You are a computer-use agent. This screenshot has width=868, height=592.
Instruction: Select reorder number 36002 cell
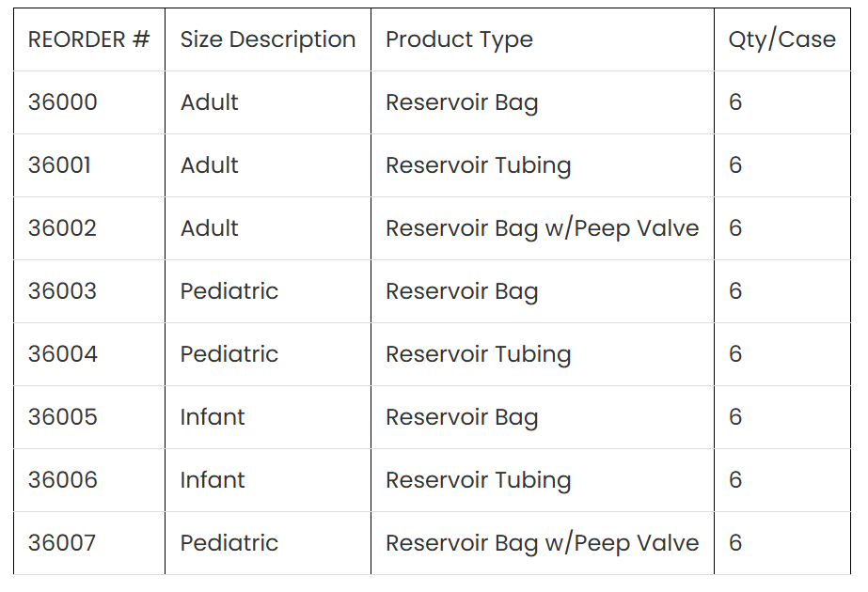(62, 228)
